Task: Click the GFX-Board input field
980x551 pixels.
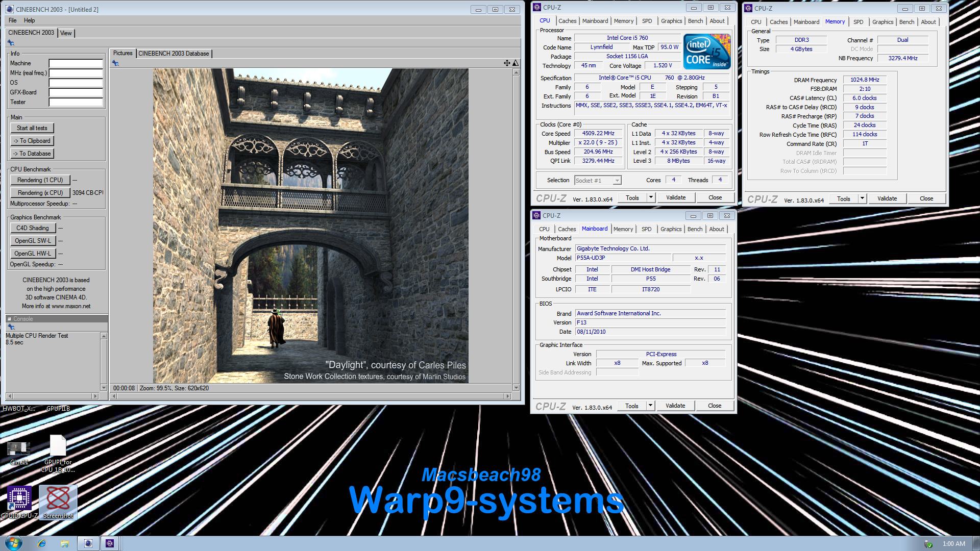Action: [x=76, y=93]
